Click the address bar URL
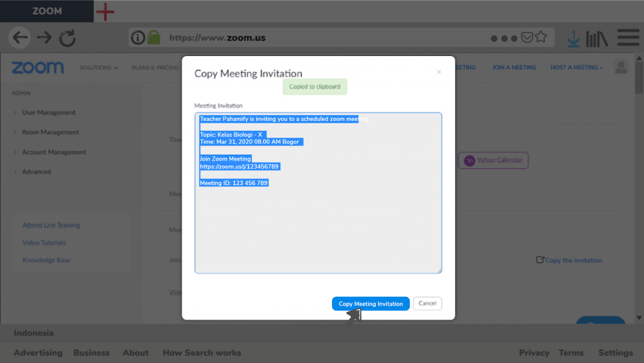The image size is (644, 363). (x=217, y=38)
